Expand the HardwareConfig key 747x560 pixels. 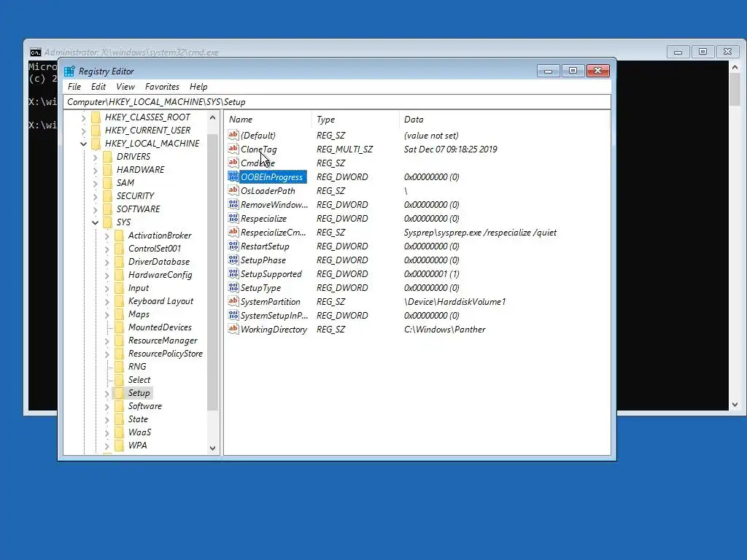pyautogui.click(x=107, y=275)
